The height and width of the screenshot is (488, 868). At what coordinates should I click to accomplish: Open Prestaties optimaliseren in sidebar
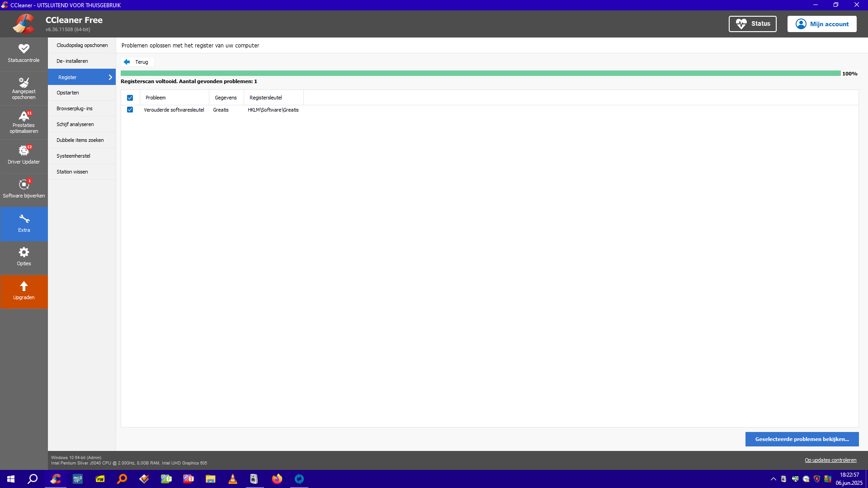tap(24, 122)
